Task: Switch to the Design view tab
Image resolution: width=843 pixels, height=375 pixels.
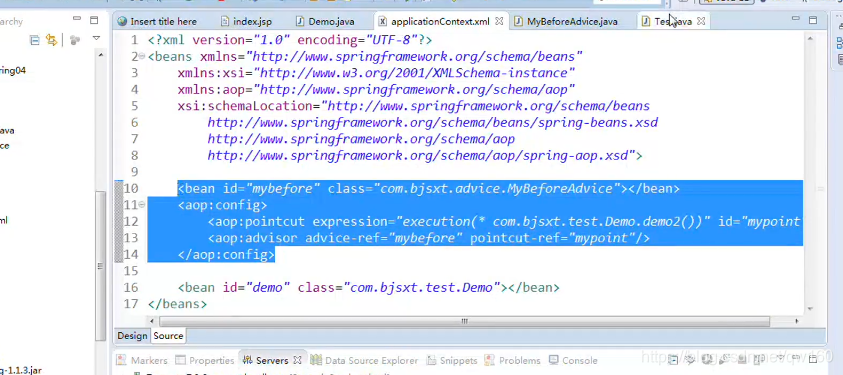Action: tap(132, 336)
